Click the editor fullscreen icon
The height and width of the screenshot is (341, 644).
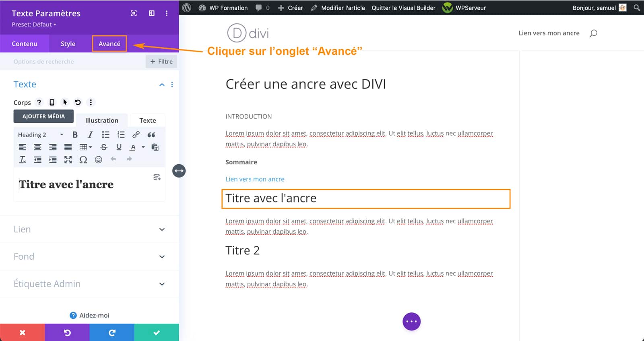68,160
